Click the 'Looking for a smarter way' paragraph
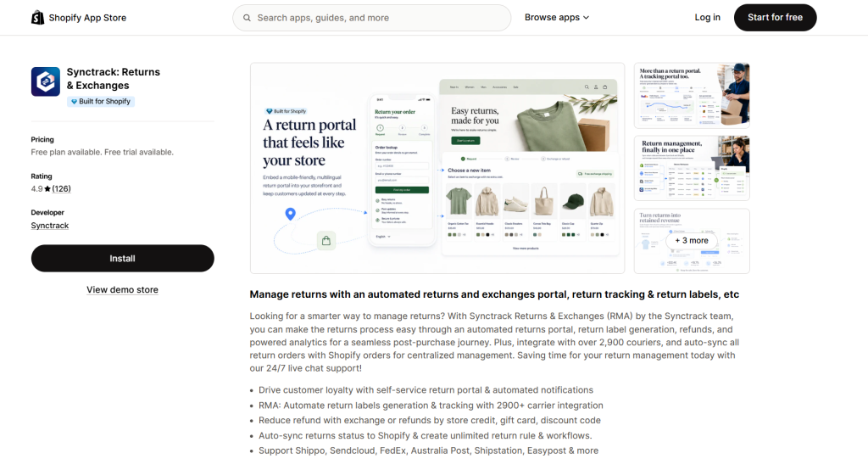 click(x=494, y=342)
